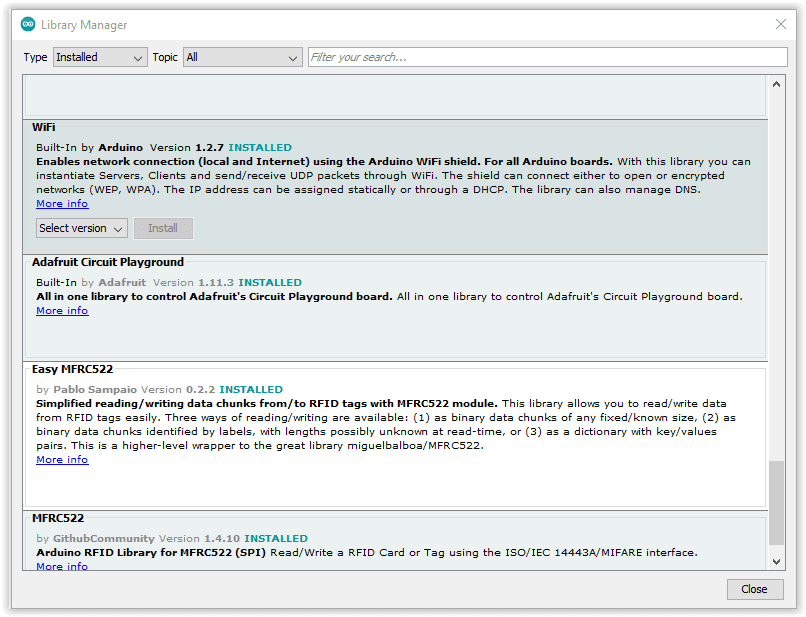
Task: Click the author name GithubCommunity
Action: [104, 538]
